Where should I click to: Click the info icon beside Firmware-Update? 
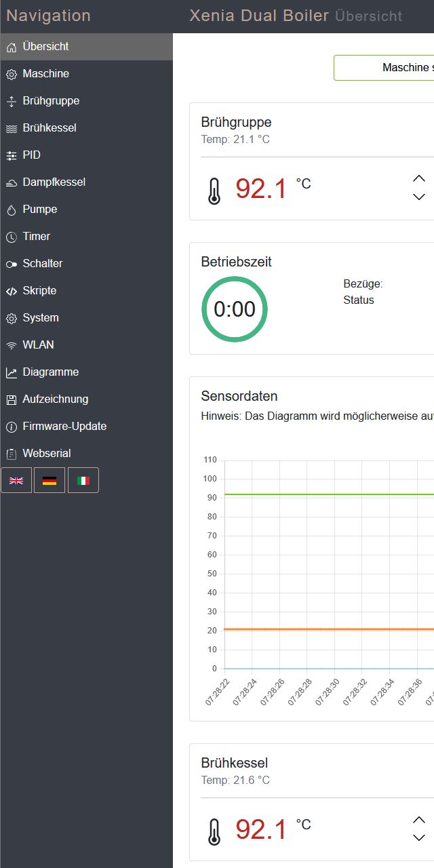coord(11,427)
